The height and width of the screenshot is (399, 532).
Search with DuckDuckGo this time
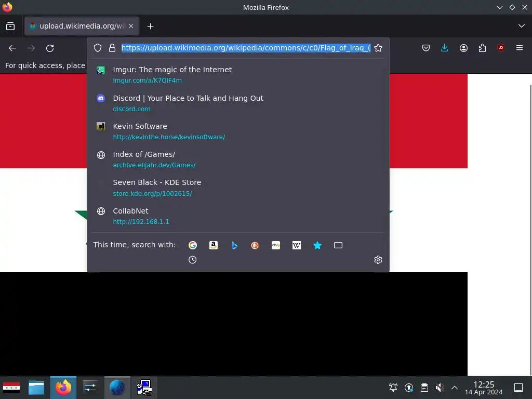tap(255, 245)
